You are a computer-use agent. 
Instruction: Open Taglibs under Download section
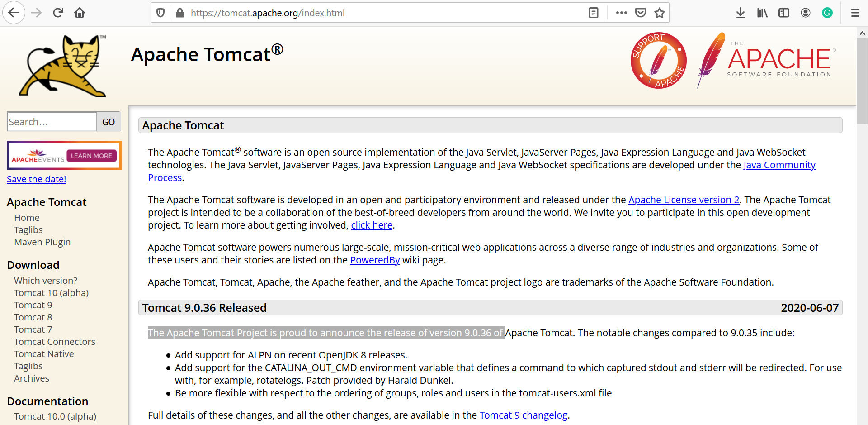[x=28, y=366]
